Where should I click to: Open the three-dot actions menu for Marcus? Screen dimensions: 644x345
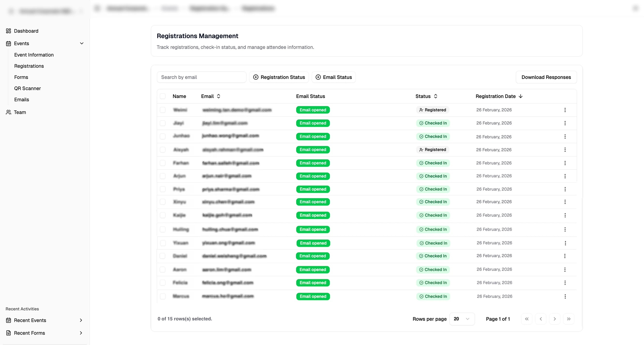point(565,297)
